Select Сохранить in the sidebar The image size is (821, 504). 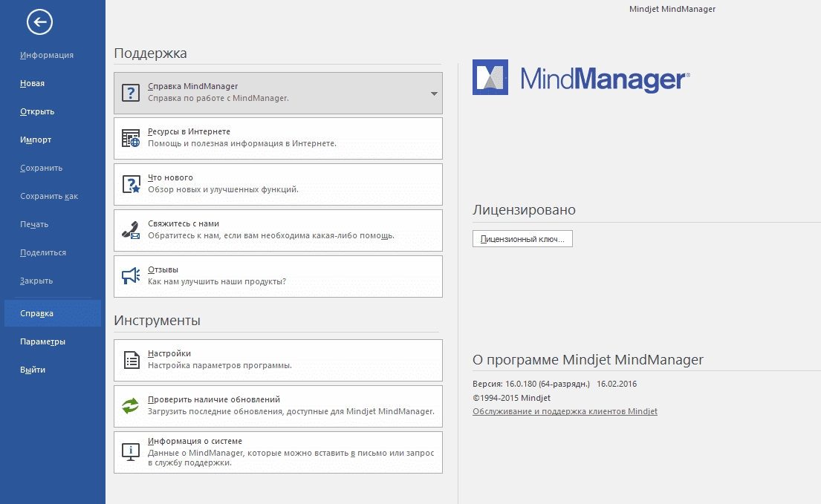tap(42, 168)
